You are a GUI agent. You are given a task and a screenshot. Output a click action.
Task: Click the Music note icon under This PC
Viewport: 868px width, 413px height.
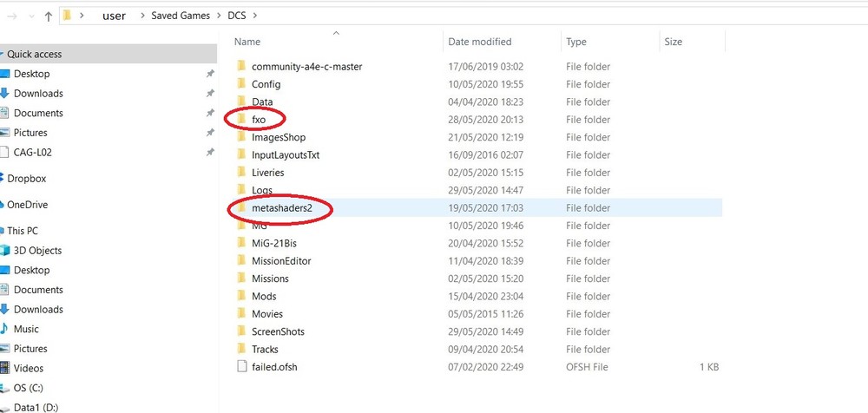[x=4, y=329]
